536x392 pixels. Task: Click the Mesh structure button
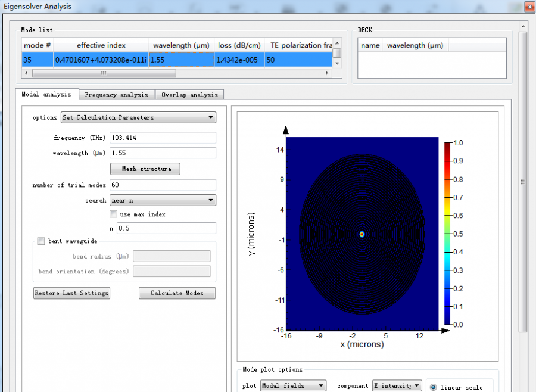pyautogui.click(x=145, y=169)
